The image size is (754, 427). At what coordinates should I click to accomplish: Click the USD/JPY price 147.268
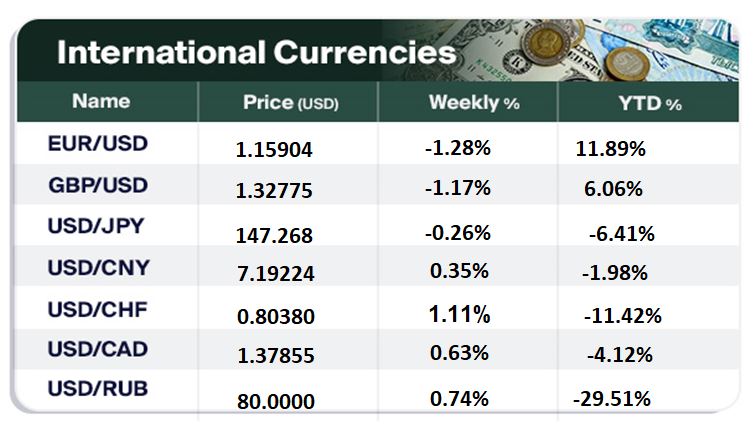pyautogui.click(x=275, y=236)
